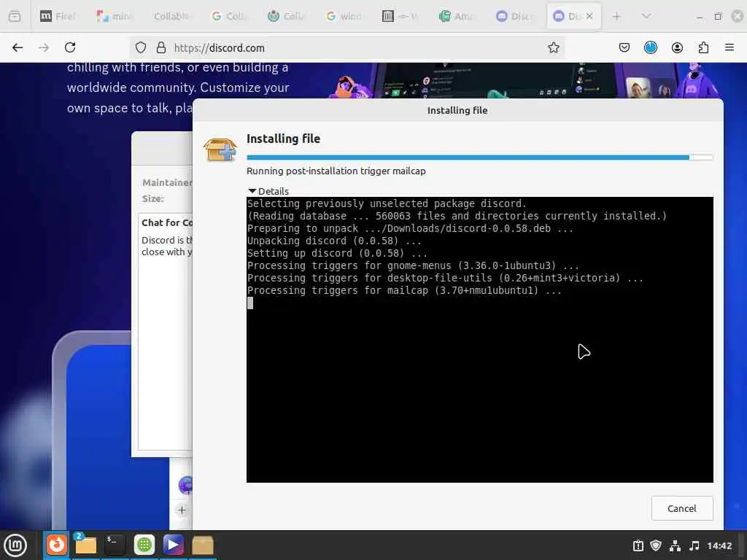Click the plus icon on Discord page
The image size is (747, 560).
(182, 510)
